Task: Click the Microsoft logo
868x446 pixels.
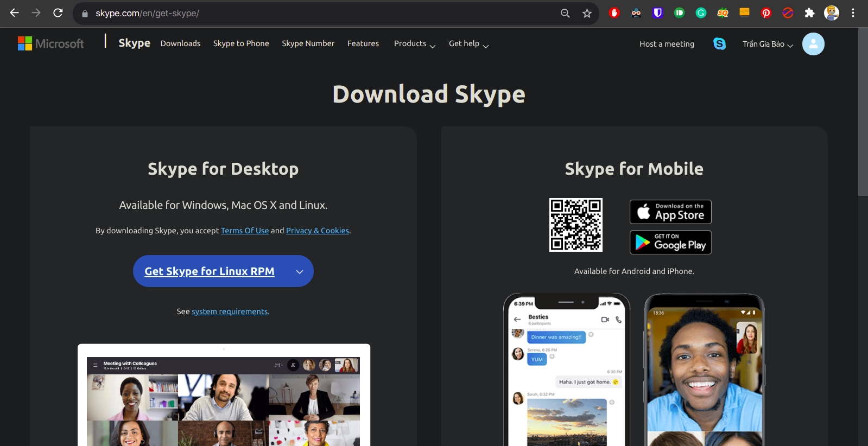Action: (51, 43)
